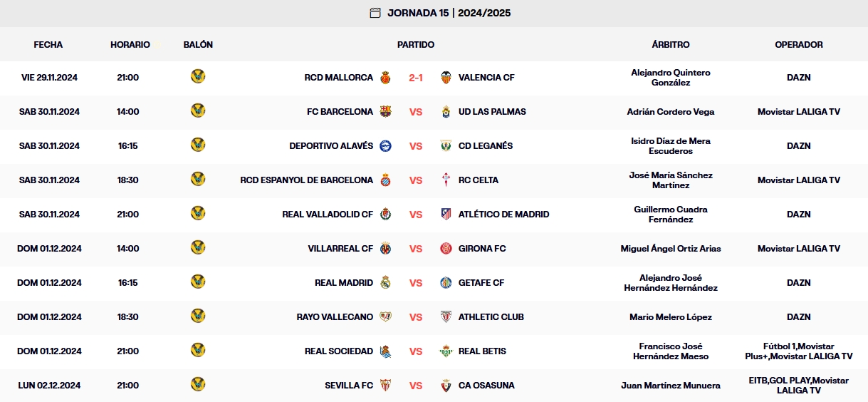This screenshot has width=868, height=402.
Task: Click the ÁRBITRO column header
Action: (x=671, y=44)
